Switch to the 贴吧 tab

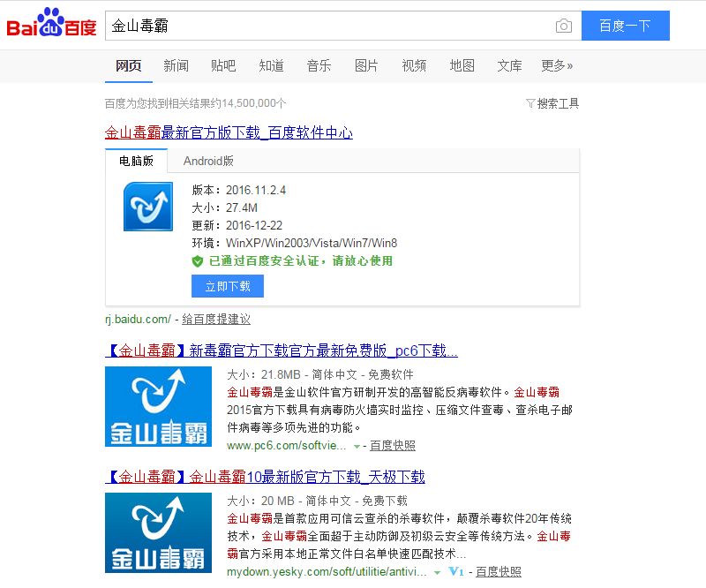(223, 66)
